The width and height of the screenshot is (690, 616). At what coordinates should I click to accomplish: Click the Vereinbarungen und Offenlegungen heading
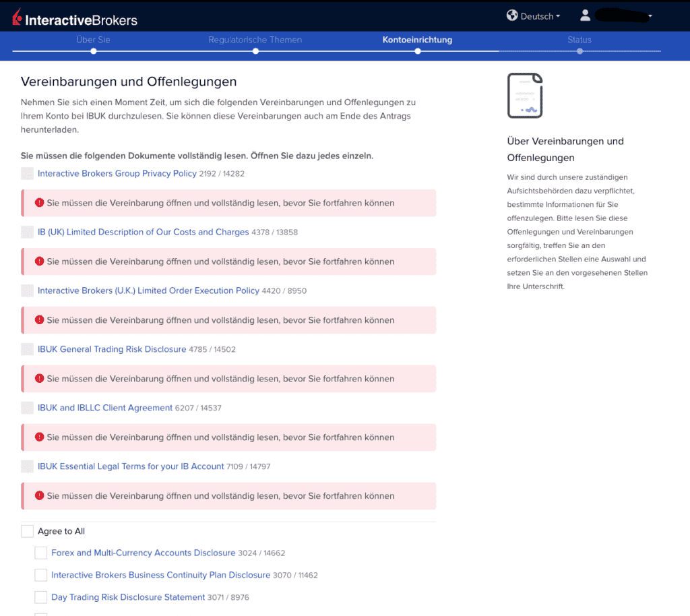pyautogui.click(x=129, y=82)
